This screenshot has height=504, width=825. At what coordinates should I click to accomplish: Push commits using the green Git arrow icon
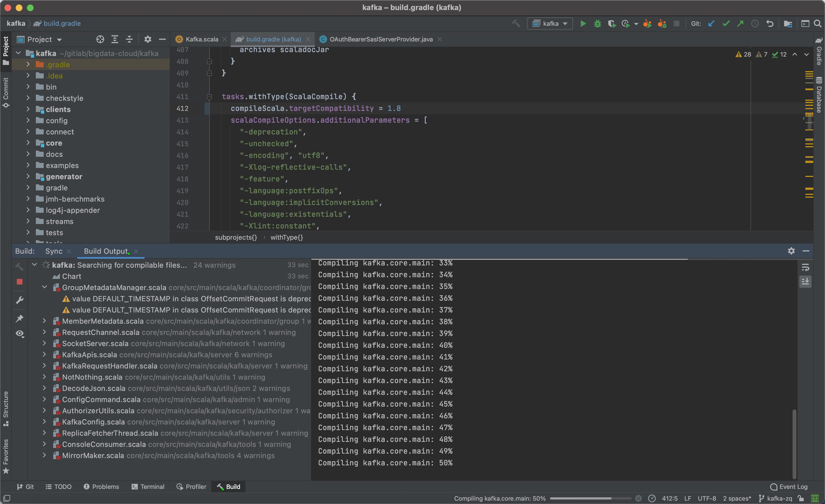coord(740,24)
